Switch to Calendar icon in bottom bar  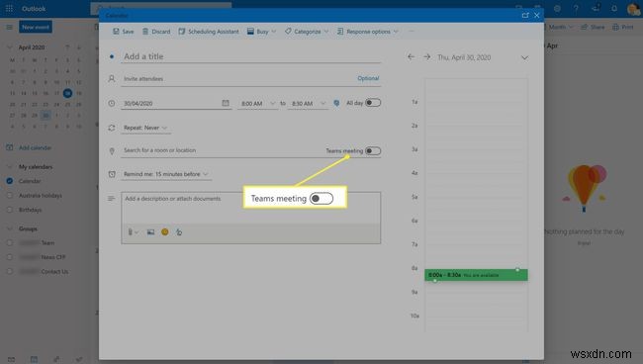coord(34,359)
